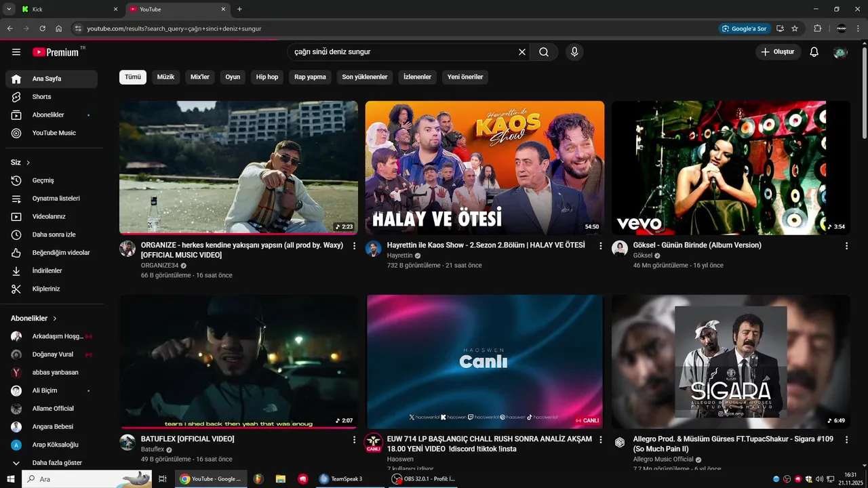Open options menu for Sigara video
This screenshot has width=868, height=488.
coord(846,440)
